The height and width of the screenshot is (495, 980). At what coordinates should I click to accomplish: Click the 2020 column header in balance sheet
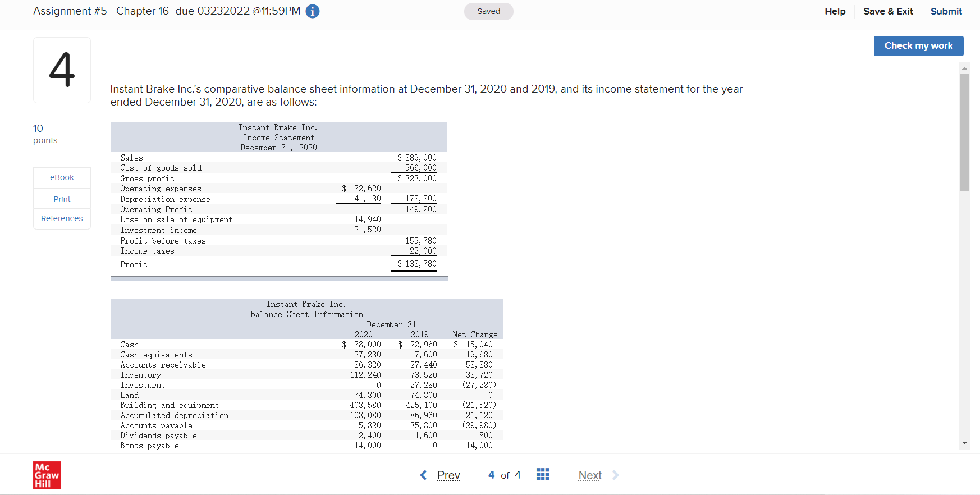(363, 334)
